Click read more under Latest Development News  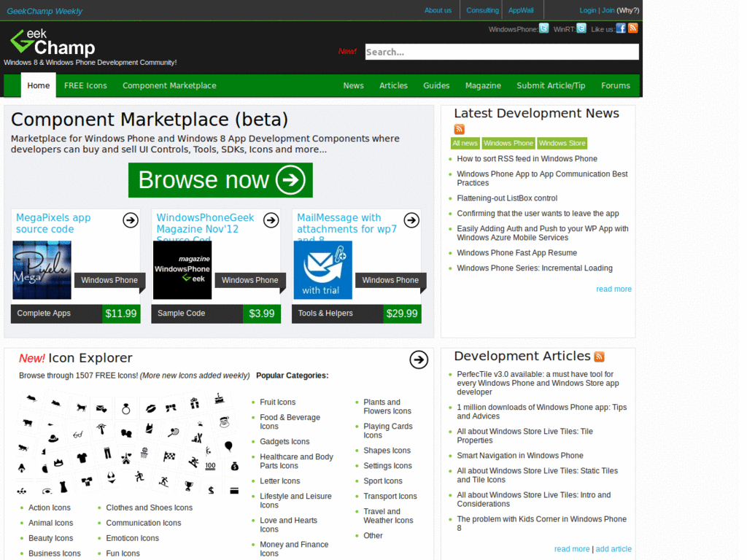pos(614,289)
